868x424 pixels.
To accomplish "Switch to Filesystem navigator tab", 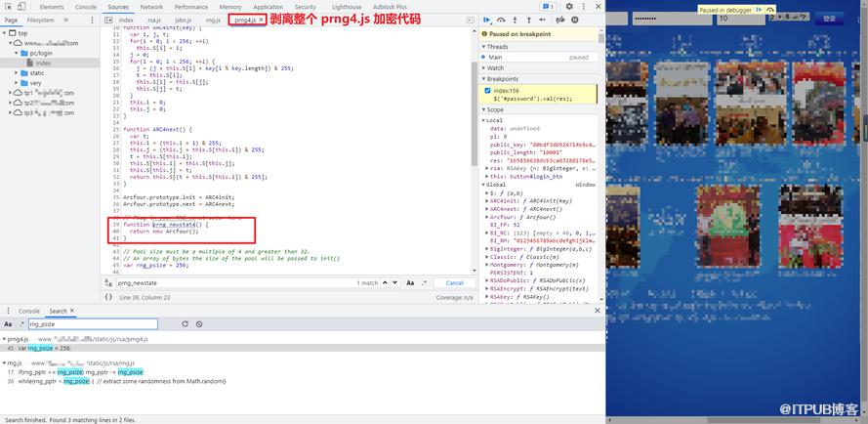I will coord(40,20).
